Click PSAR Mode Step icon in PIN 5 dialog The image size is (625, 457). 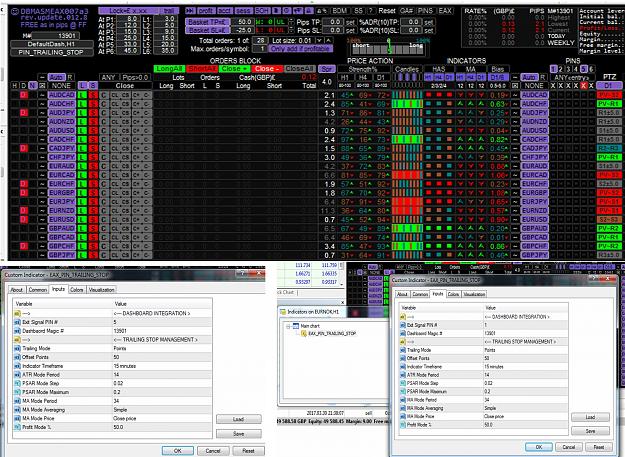coord(17,383)
